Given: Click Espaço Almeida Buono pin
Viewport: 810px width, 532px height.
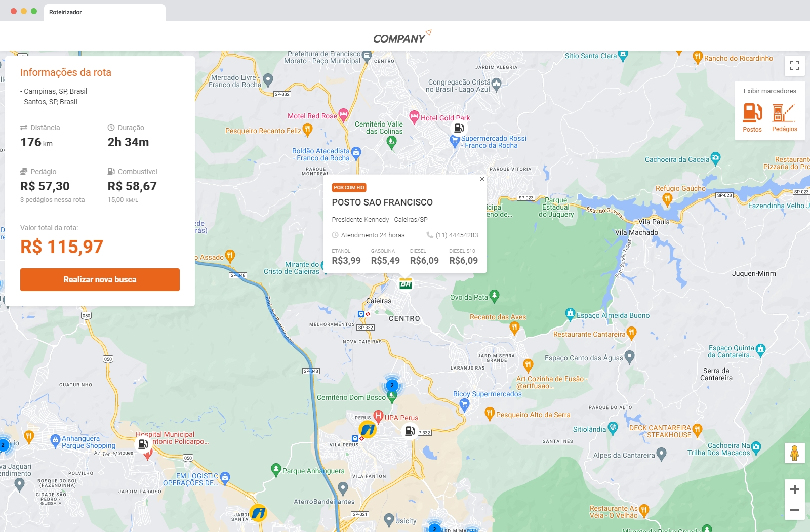Looking at the screenshot, I should click(x=570, y=314).
